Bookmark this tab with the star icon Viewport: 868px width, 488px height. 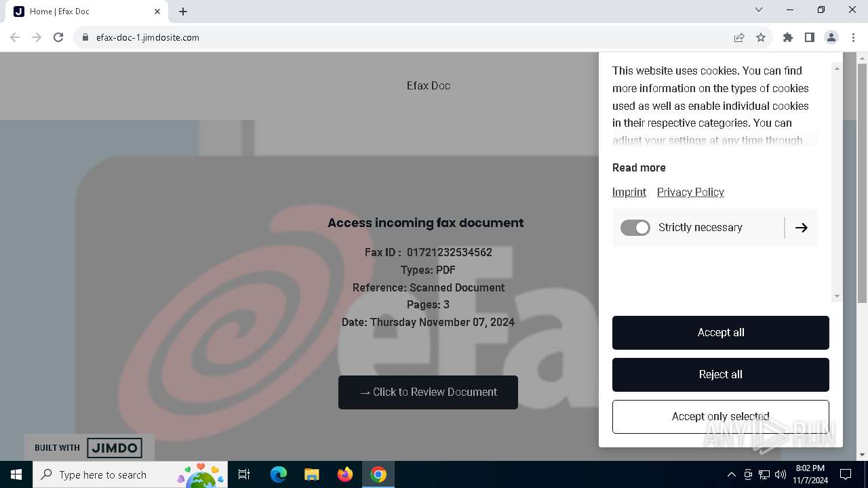pyautogui.click(x=761, y=37)
